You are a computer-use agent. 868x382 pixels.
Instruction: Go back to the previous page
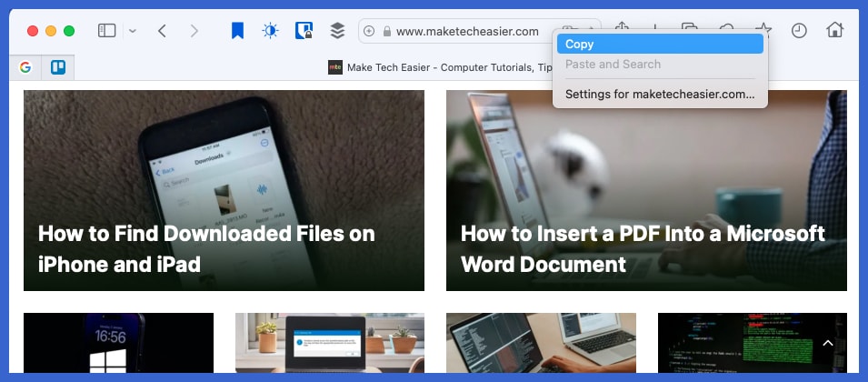click(x=162, y=31)
